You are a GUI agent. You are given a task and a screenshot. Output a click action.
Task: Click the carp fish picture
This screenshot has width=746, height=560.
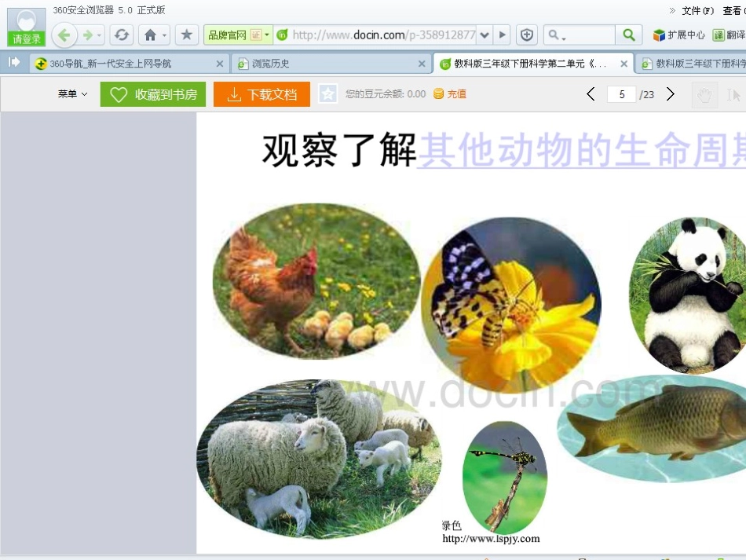pyautogui.click(x=652, y=429)
